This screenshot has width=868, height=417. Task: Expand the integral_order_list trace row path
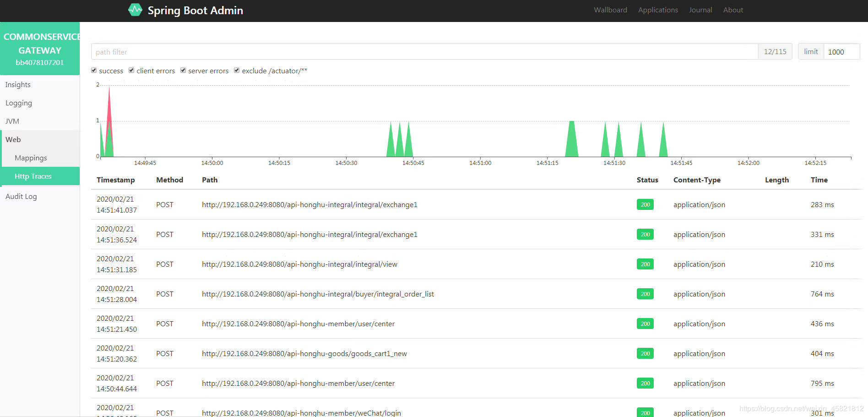point(318,294)
